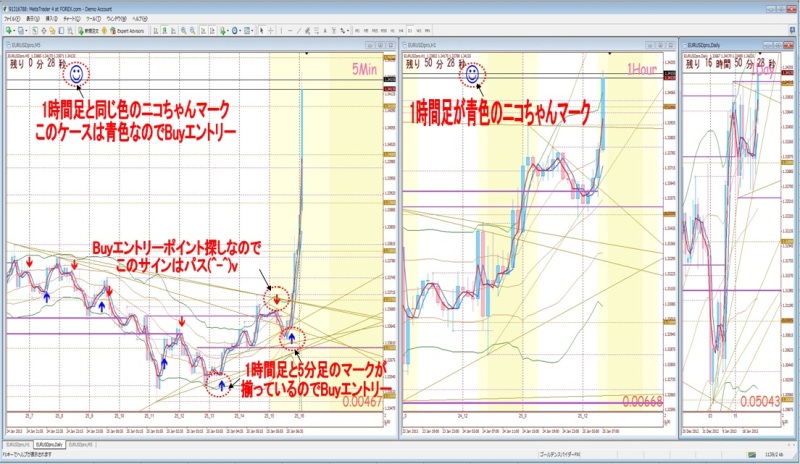Open the ファイル(F) menu
The width and height of the screenshot is (800, 464).
point(12,19)
